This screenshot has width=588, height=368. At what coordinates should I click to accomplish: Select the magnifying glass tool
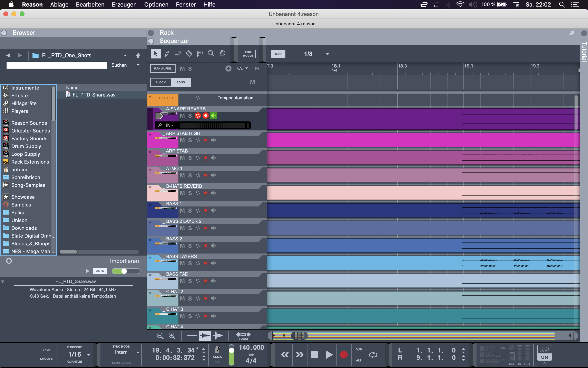pyautogui.click(x=211, y=54)
